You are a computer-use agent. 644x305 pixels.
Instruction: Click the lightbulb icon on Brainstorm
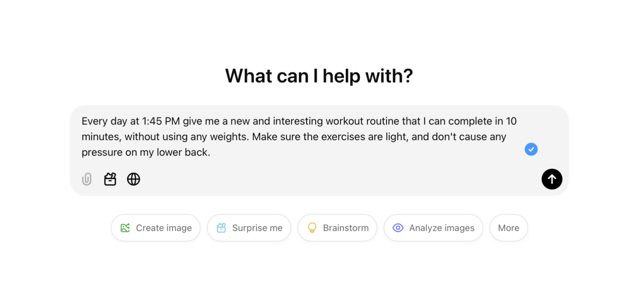tap(312, 228)
